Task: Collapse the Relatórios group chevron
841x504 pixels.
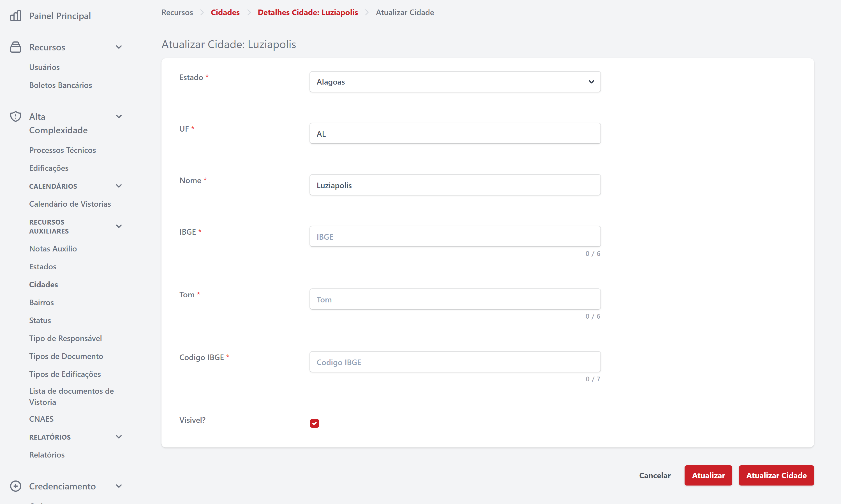Action: tap(119, 437)
